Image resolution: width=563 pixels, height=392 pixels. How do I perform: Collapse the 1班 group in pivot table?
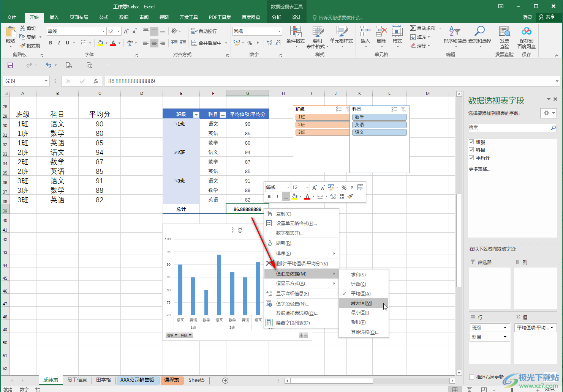point(175,124)
